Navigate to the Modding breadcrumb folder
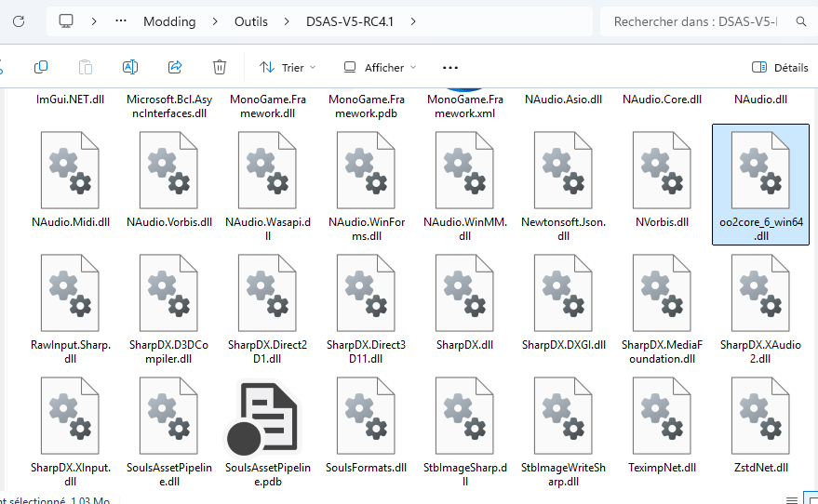 [169, 21]
